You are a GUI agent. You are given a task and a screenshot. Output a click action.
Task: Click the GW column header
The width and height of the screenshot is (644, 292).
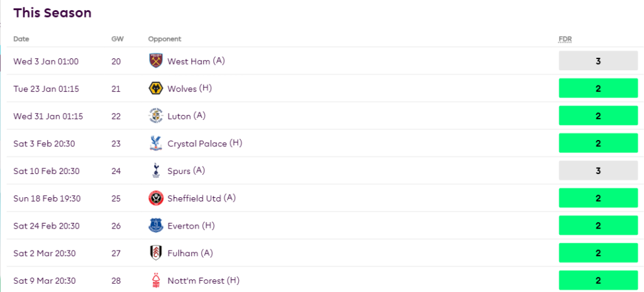click(118, 39)
